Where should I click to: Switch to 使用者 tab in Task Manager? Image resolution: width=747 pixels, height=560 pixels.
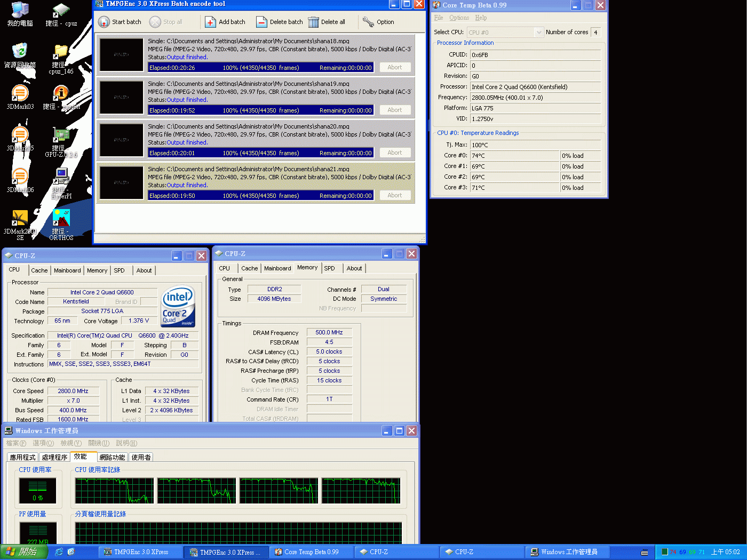pos(141,457)
